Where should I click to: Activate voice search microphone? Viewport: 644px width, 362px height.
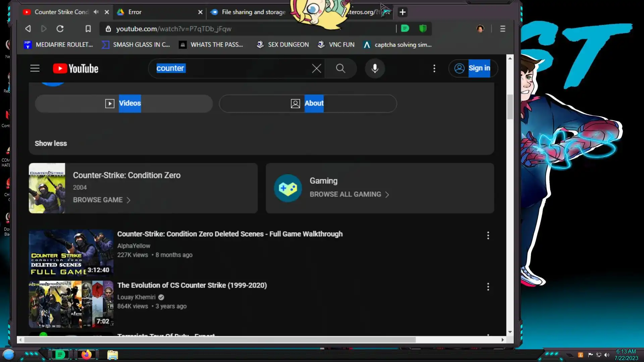click(x=375, y=68)
